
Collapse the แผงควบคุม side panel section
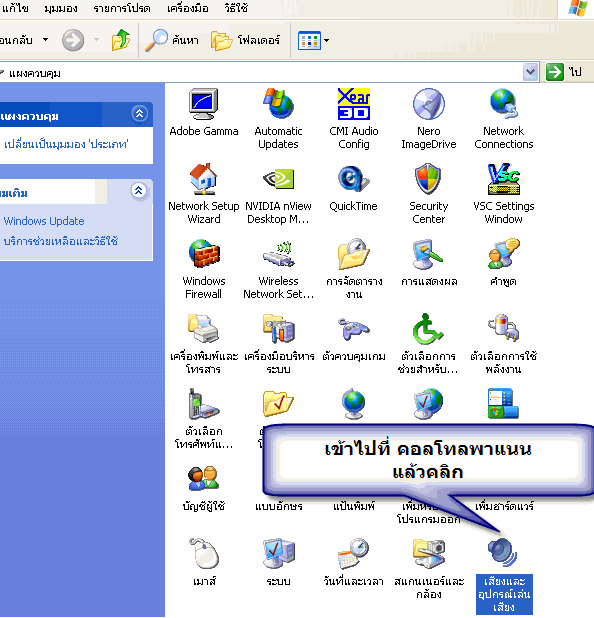139,114
